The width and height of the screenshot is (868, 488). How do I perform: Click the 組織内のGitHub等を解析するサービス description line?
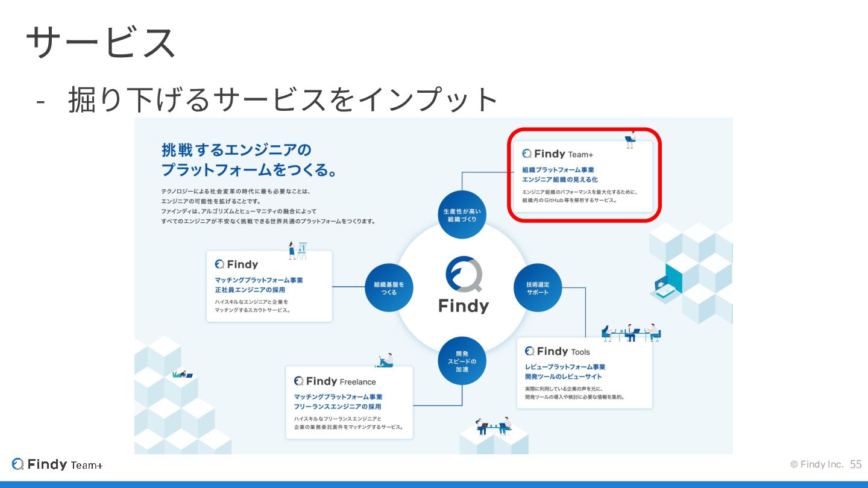pyautogui.click(x=570, y=200)
